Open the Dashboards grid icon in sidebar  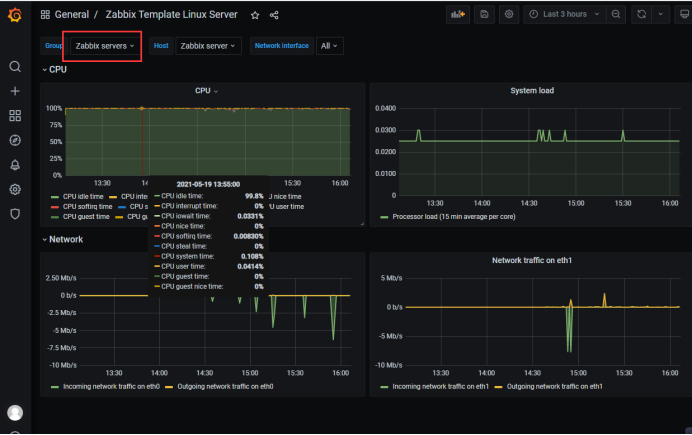pyautogui.click(x=15, y=116)
